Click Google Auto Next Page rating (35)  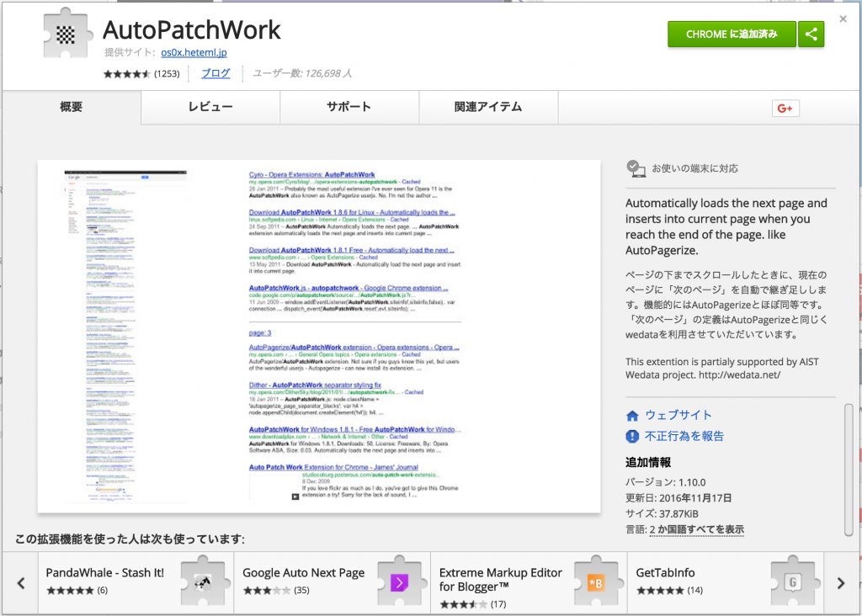coord(276,591)
